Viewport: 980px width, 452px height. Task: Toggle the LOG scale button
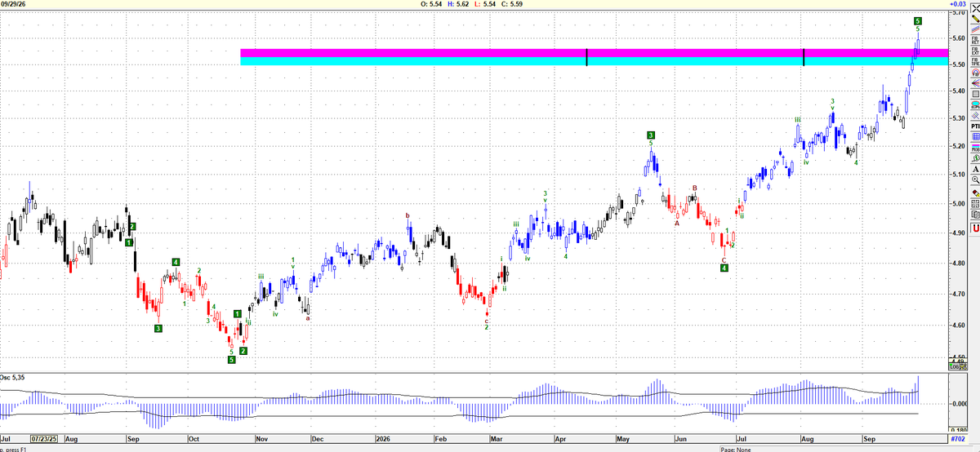click(x=954, y=366)
